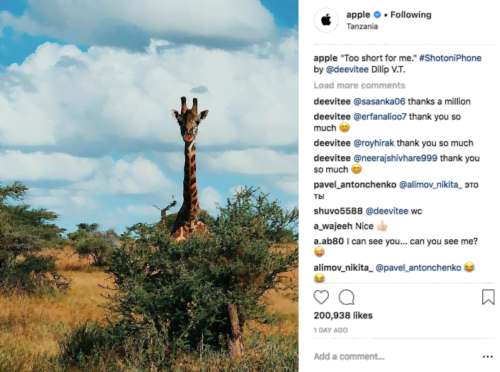This screenshot has width=500, height=372.
Task: Open a.ab80's profile from the comment
Action: tap(329, 241)
